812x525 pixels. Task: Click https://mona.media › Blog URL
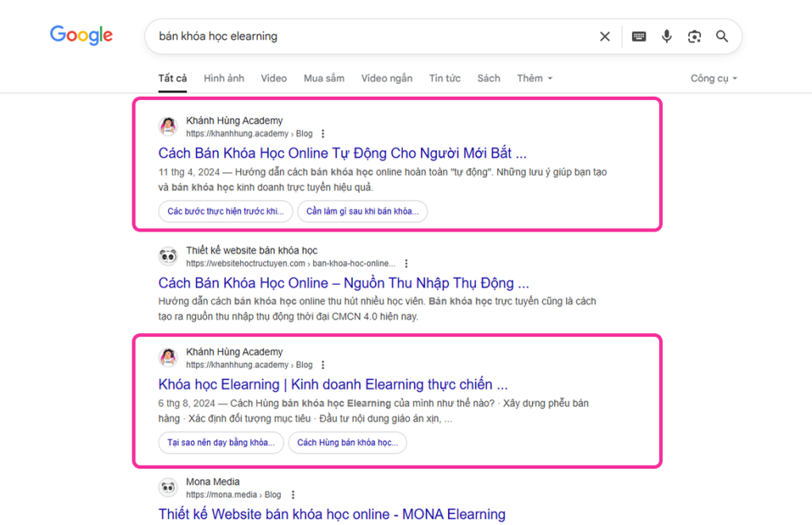(x=234, y=495)
